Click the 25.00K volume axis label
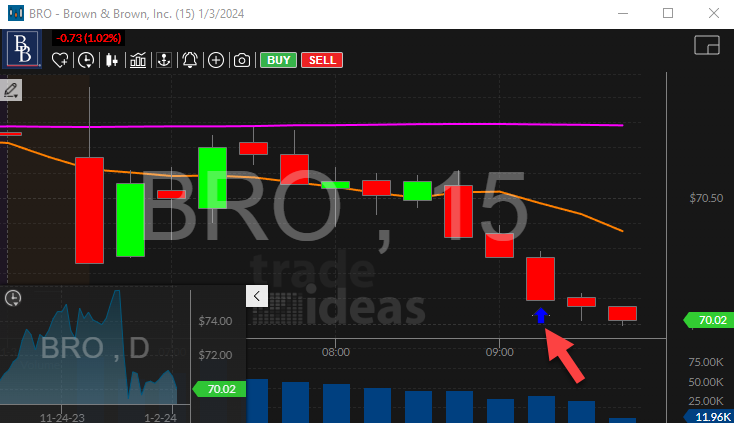This screenshot has width=734, height=423. point(705,401)
